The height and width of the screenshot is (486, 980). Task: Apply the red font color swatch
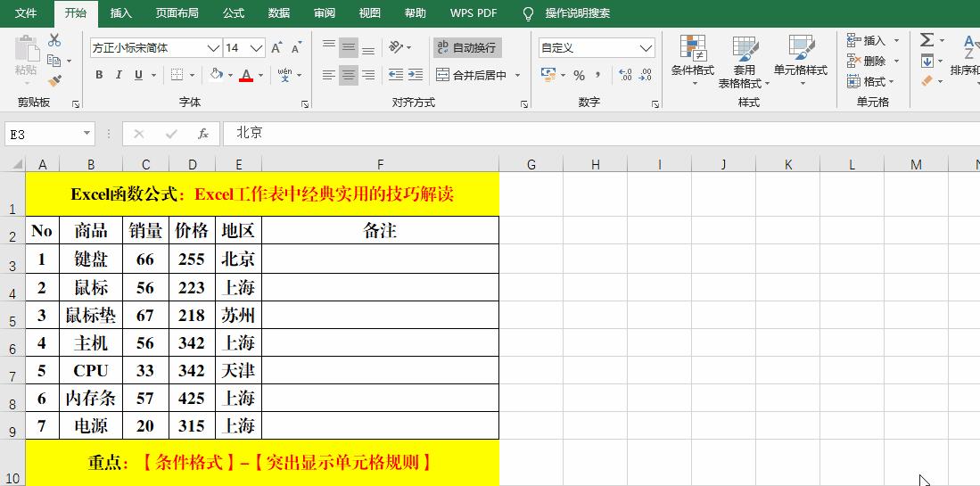click(245, 76)
